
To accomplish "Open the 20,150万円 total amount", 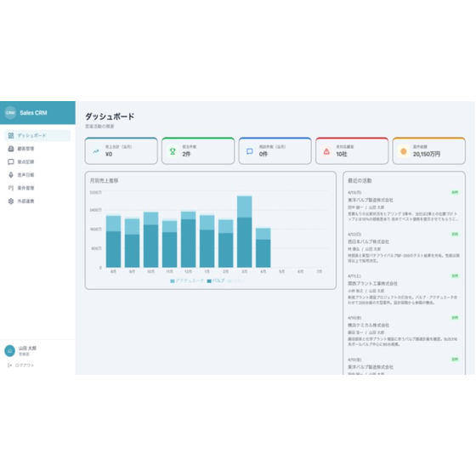I will coord(426,154).
